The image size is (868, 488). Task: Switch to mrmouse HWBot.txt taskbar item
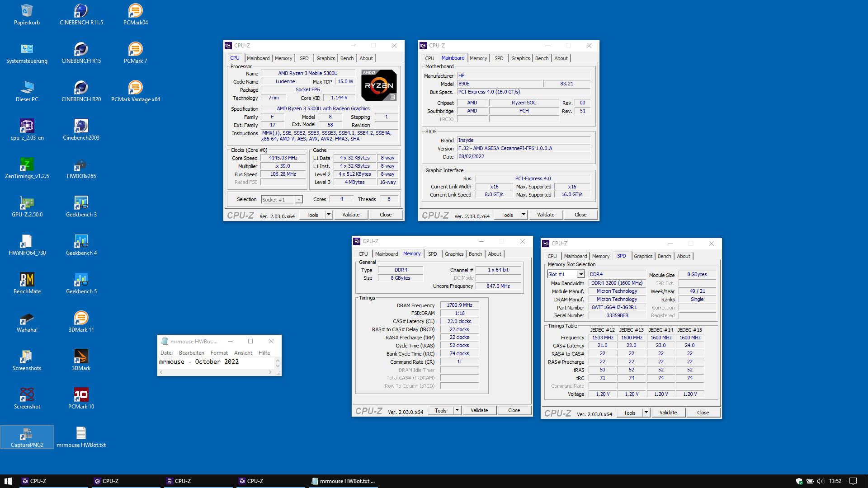click(344, 481)
